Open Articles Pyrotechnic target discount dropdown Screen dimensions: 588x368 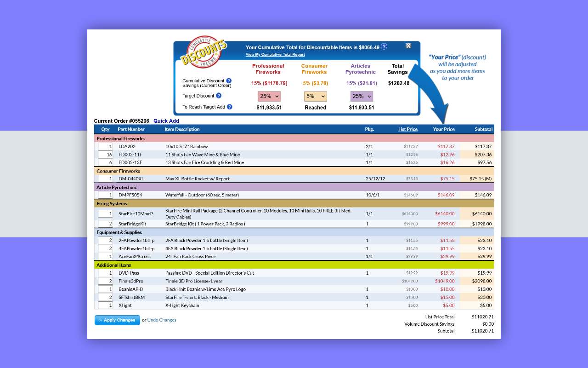[x=362, y=96]
